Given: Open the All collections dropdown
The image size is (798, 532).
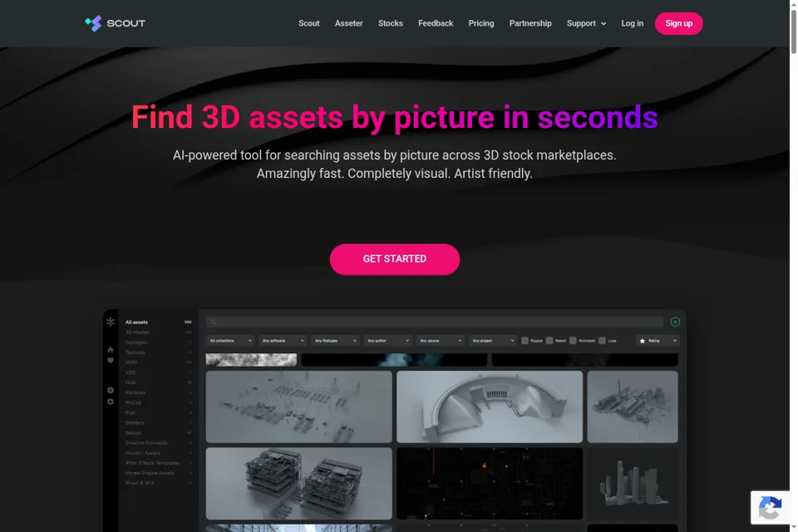Looking at the screenshot, I should [230, 341].
